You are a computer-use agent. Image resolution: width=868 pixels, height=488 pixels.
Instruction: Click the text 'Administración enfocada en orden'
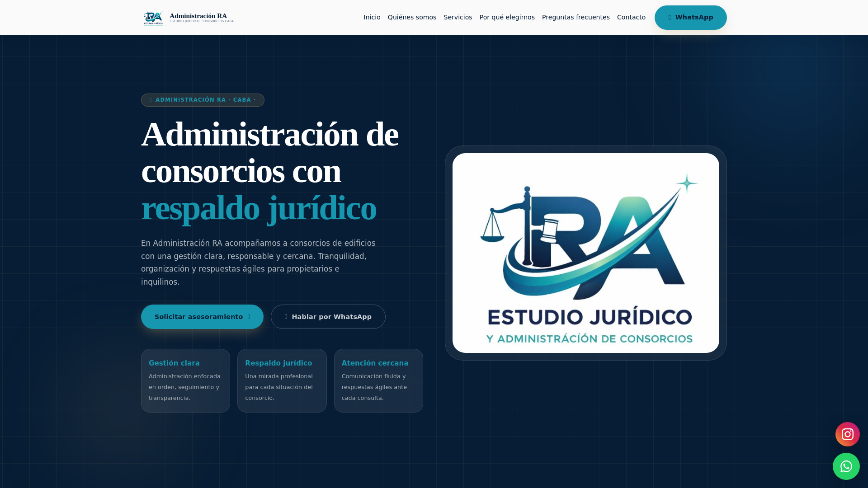click(x=184, y=387)
